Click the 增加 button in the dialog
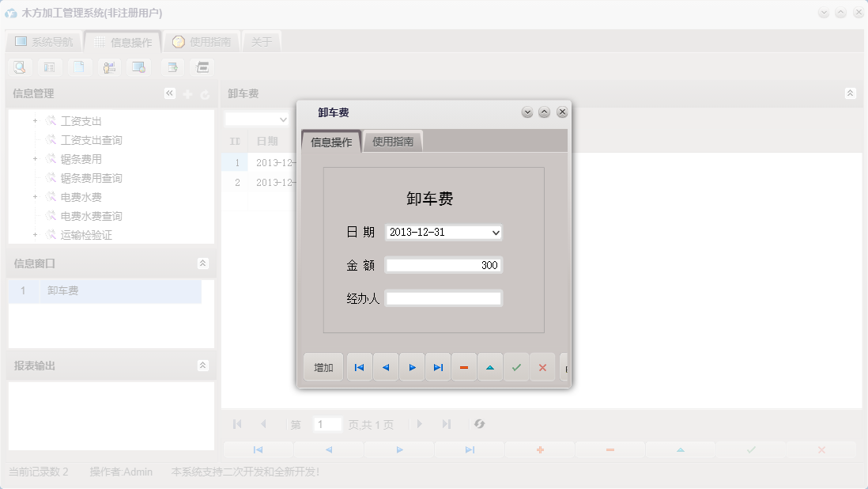The height and width of the screenshot is (489, 868). tap(323, 366)
